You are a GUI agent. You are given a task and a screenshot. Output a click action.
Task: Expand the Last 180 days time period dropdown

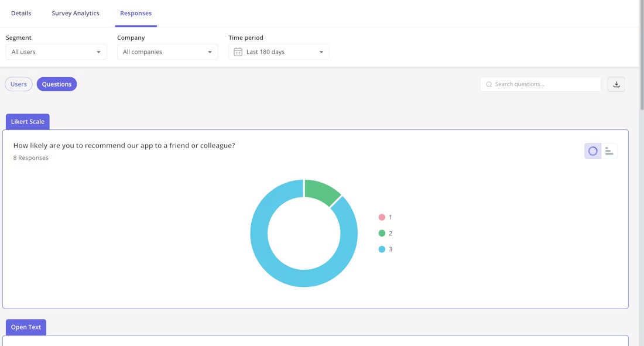pos(321,52)
